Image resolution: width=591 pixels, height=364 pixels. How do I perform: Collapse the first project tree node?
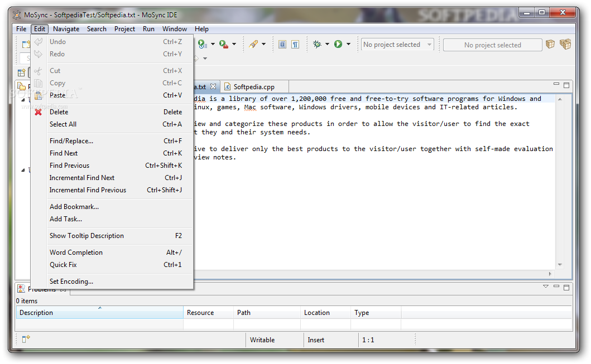point(23,100)
